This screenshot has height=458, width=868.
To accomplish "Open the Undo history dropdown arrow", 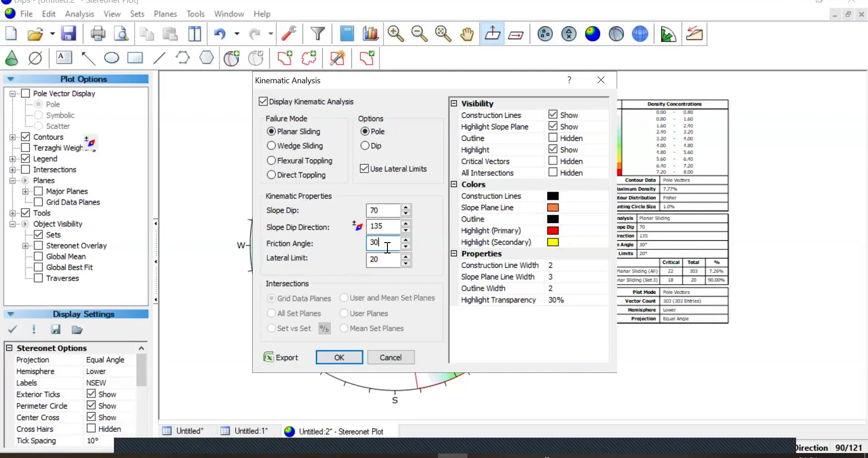I will 236,34.
